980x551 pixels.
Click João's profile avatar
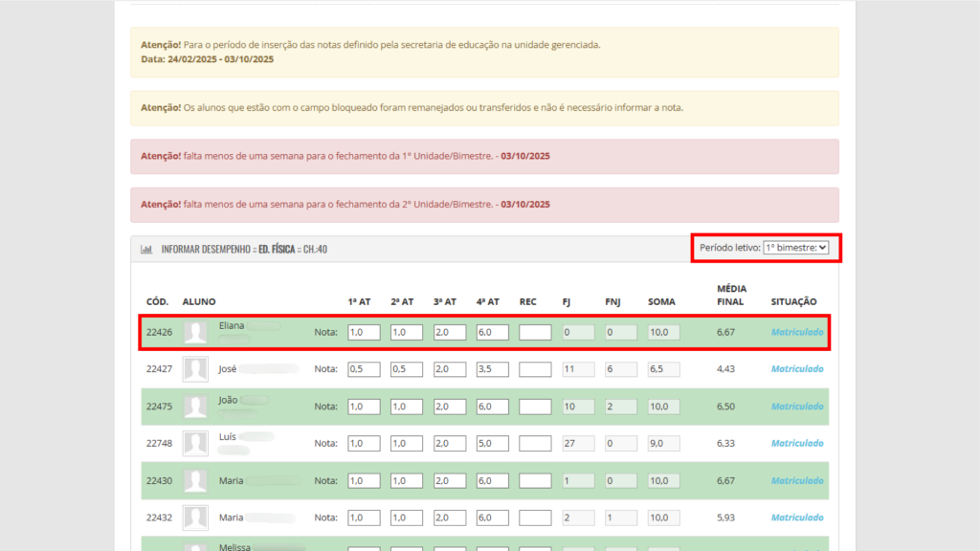(x=196, y=407)
